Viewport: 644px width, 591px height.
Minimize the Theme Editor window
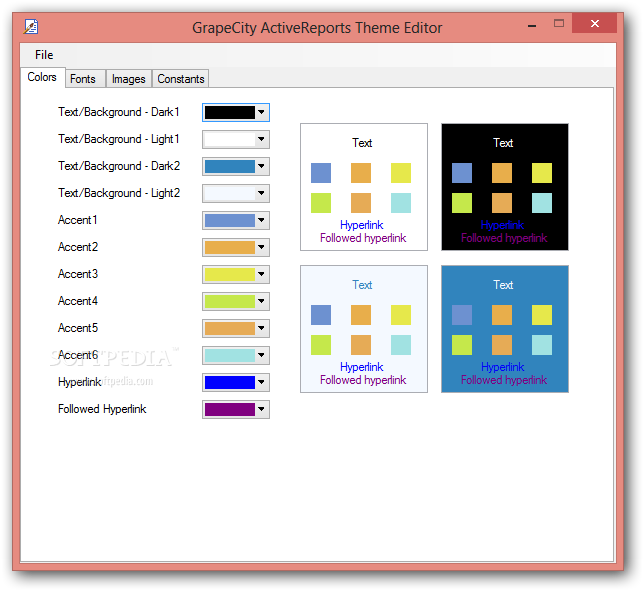point(532,24)
